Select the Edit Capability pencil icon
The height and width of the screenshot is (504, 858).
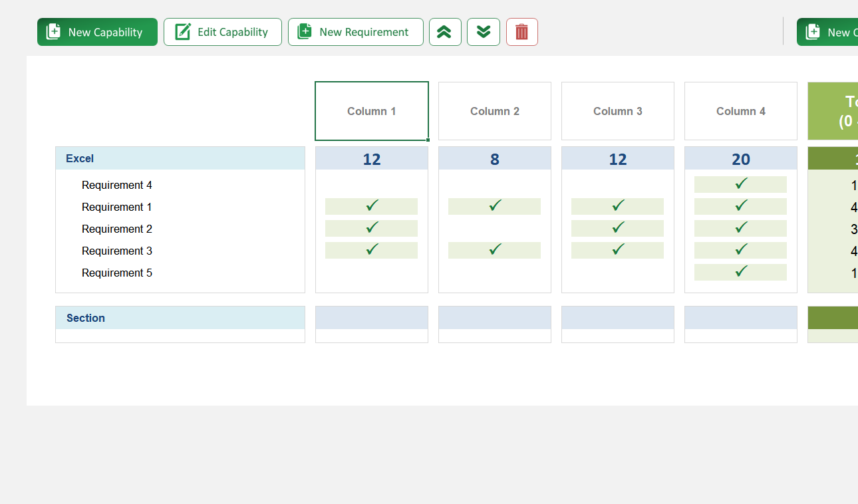[x=182, y=31]
